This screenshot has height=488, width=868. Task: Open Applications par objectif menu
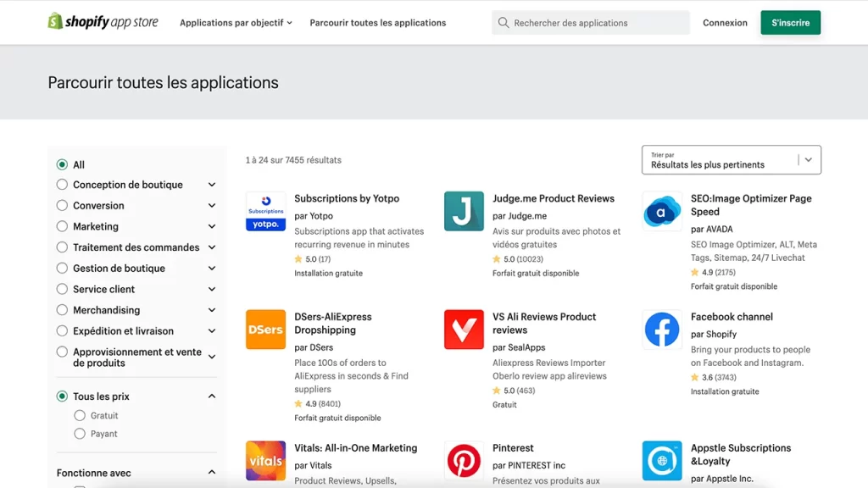click(236, 23)
